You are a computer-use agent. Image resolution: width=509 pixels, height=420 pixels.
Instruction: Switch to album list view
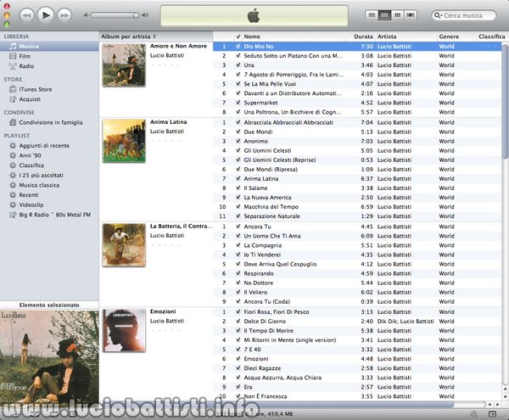tap(384, 15)
